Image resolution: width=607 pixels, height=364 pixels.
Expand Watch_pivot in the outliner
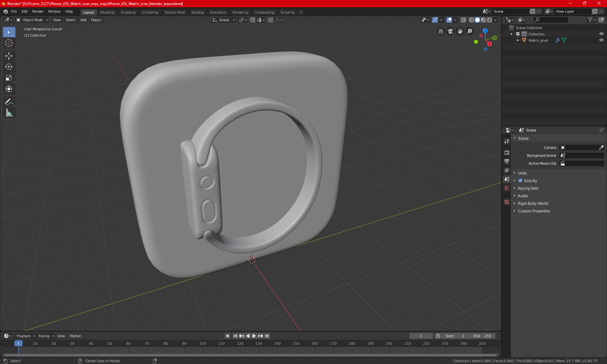click(x=518, y=40)
